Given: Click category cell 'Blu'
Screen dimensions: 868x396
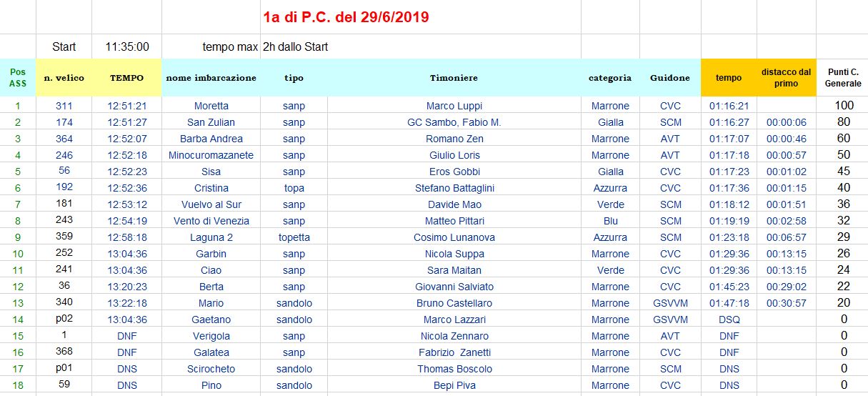Looking at the screenshot, I should [610, 221].
